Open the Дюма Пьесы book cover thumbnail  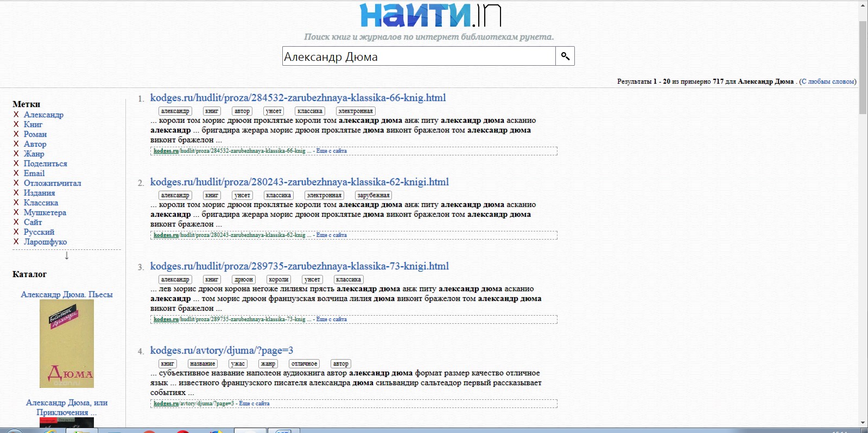(66, 343)
